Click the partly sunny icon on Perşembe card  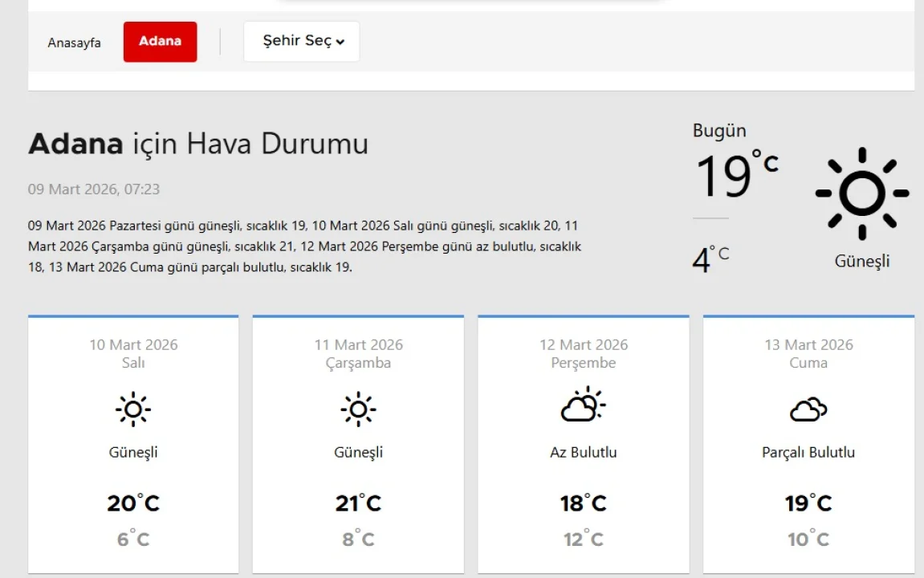point(583,405)
